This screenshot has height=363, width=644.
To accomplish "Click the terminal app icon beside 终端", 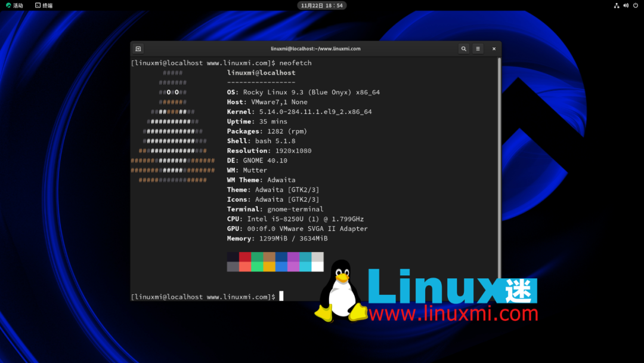I will point(38,5).
